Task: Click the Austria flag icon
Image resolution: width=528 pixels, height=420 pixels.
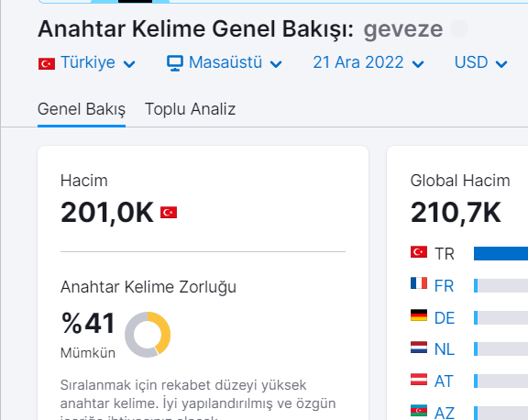Action: (419, 380)
